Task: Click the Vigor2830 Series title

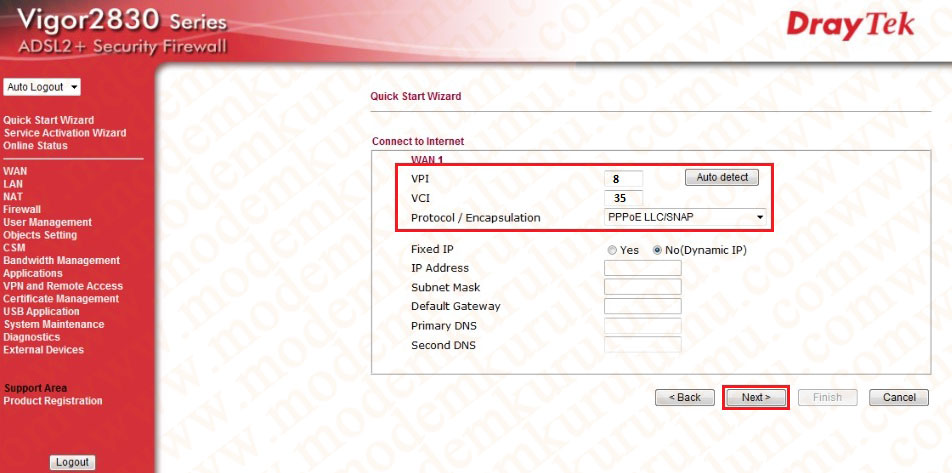Action: coord(122,21)
